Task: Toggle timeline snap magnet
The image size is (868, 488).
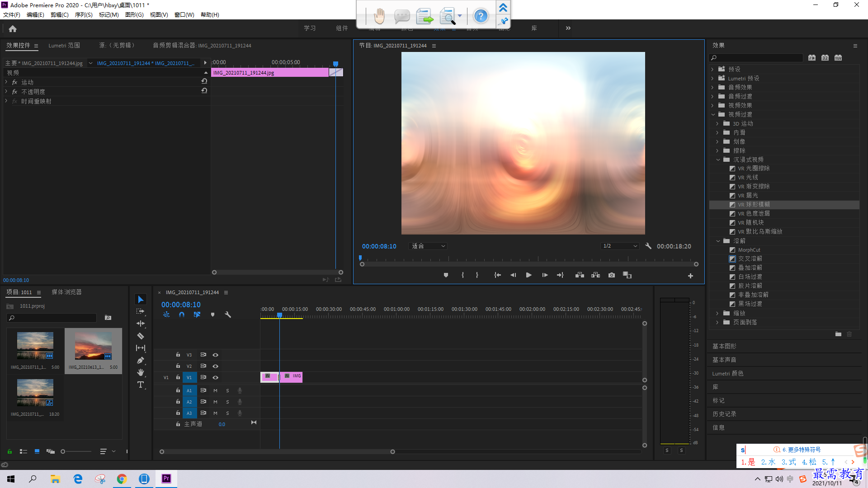Action: [x=182, y=314]
